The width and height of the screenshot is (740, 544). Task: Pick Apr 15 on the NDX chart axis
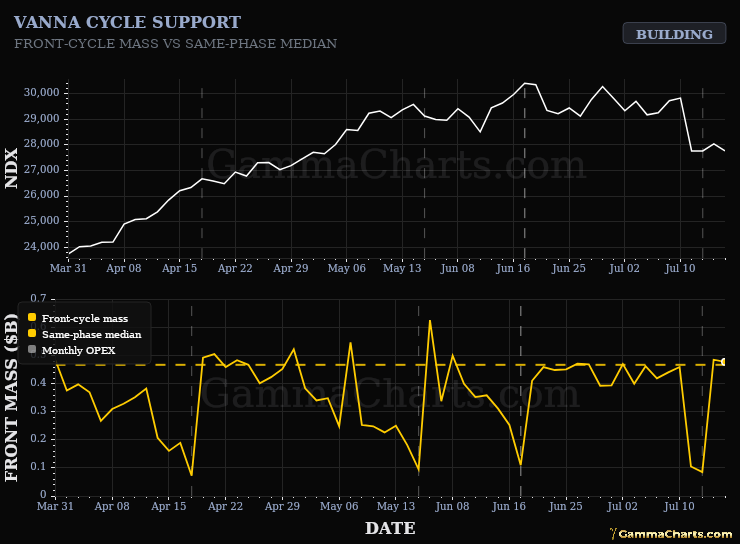[179, 268]
